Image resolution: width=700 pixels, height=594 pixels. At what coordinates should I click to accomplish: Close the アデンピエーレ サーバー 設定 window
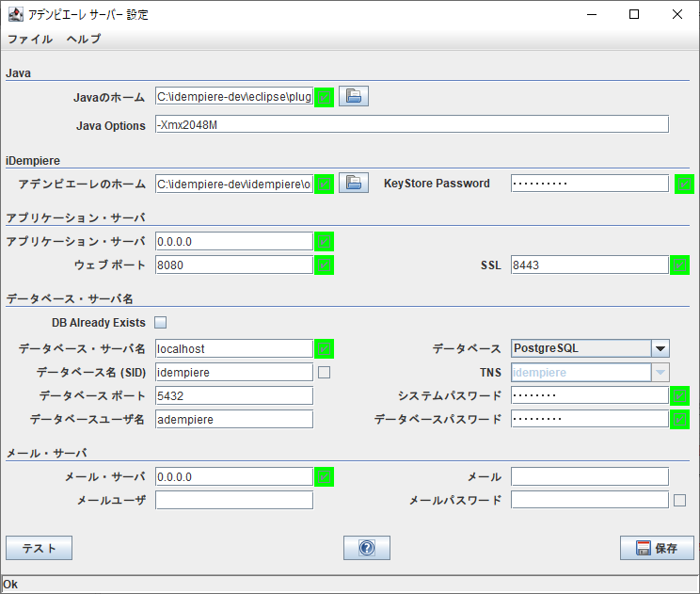pyautogui.click(x=676, y=14)
